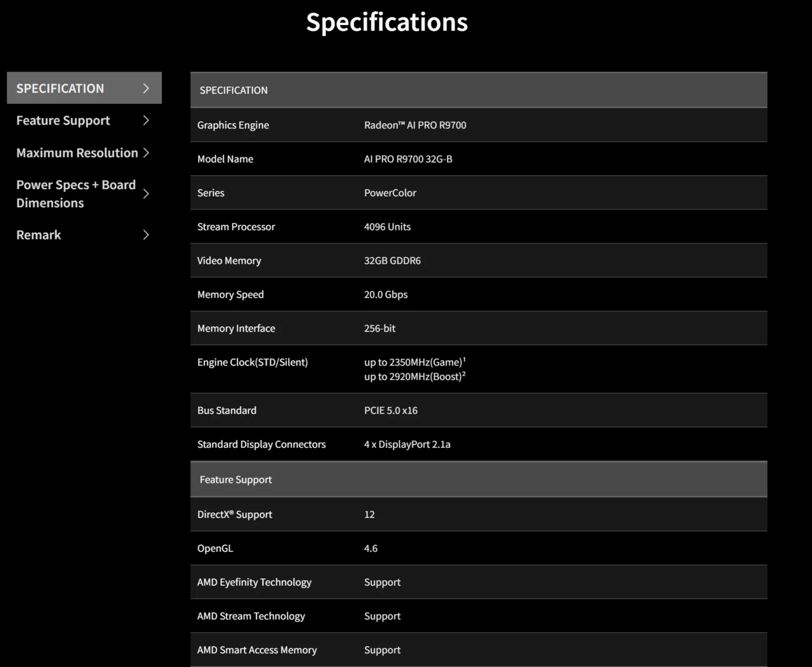Click the arrow next to Power Specs + Board Dimensions
Screen dimensions: 812x667
(146, 194)
